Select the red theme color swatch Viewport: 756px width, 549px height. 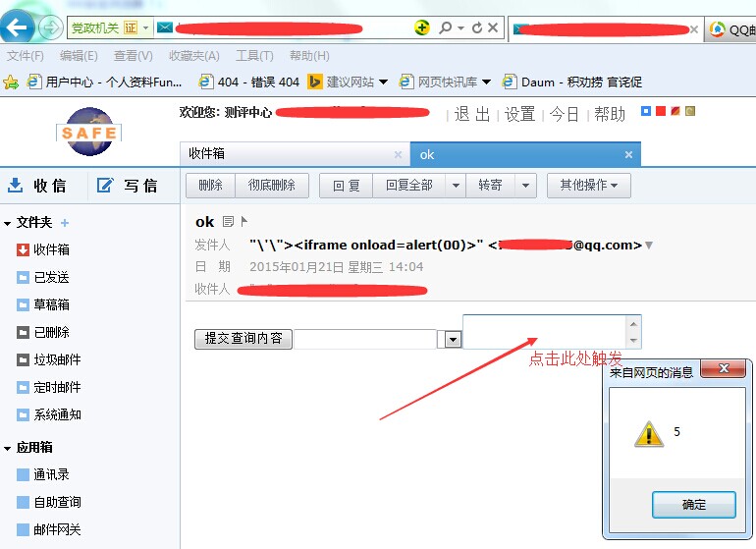[x=661, y=111]
